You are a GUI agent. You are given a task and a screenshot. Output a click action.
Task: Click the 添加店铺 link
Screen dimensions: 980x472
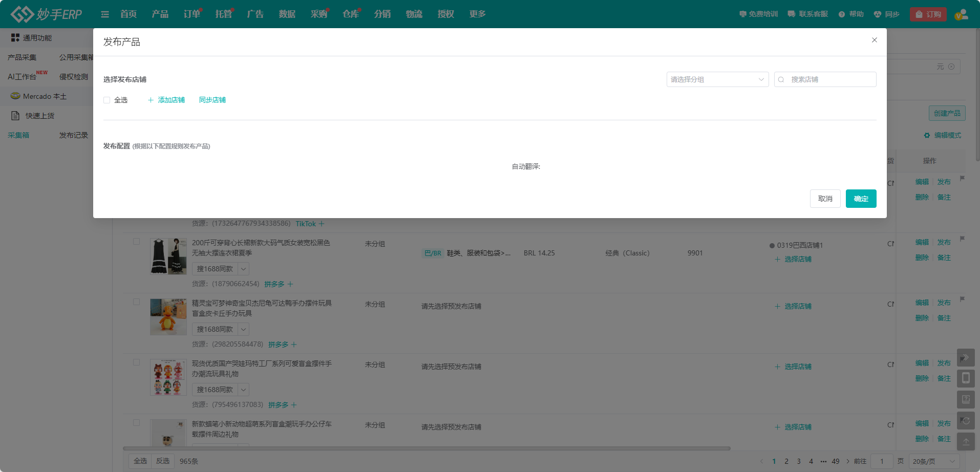pyautogui.click(x=166, y=100)
